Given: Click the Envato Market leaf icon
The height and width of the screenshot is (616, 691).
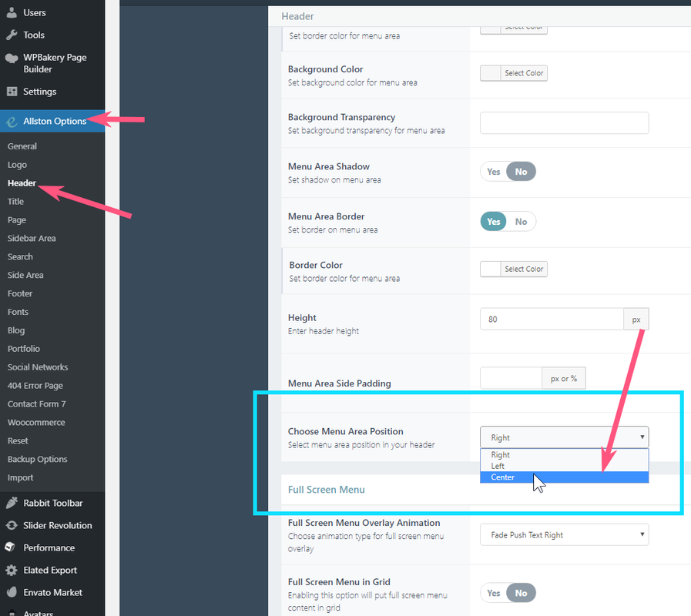Looking at the screenshot, I should click(x=12, y=592).
